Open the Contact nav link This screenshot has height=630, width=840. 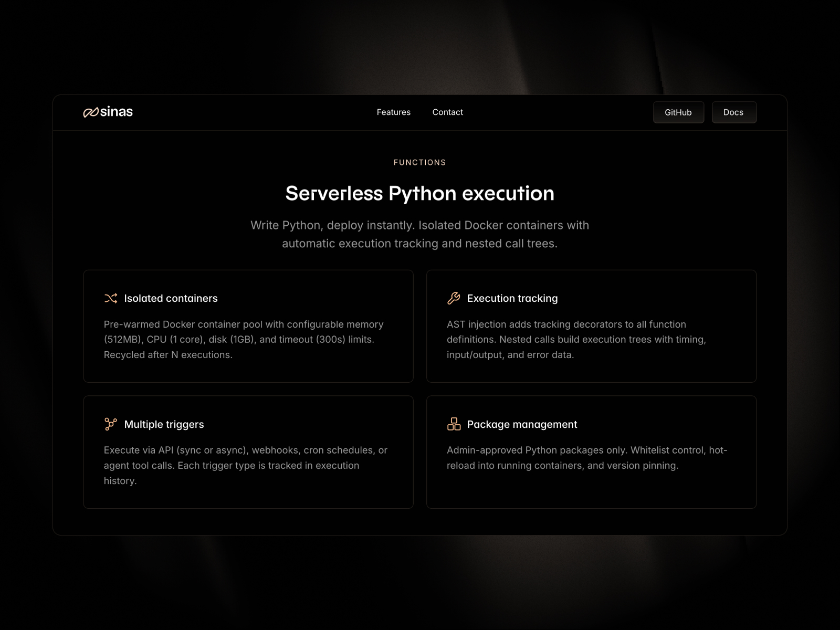click(x=448, y=112)
